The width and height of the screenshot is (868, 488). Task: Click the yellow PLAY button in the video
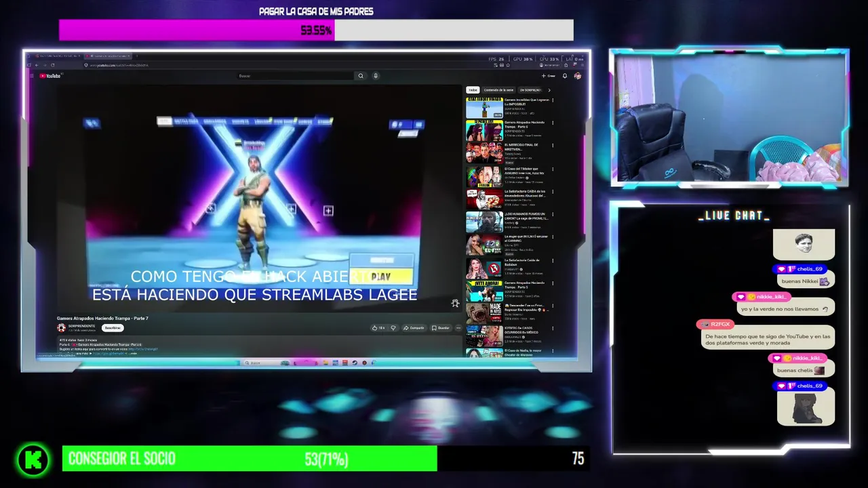[381, 277]
